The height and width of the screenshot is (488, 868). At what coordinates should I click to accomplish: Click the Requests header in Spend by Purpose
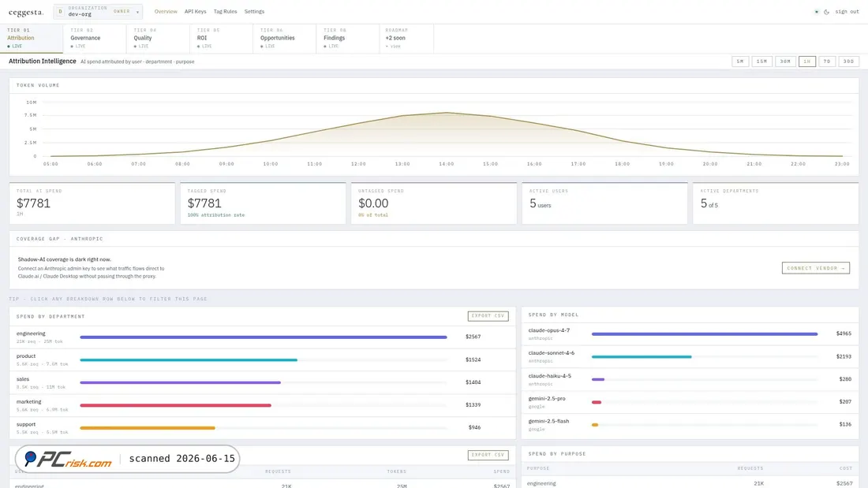coord(750,468)
